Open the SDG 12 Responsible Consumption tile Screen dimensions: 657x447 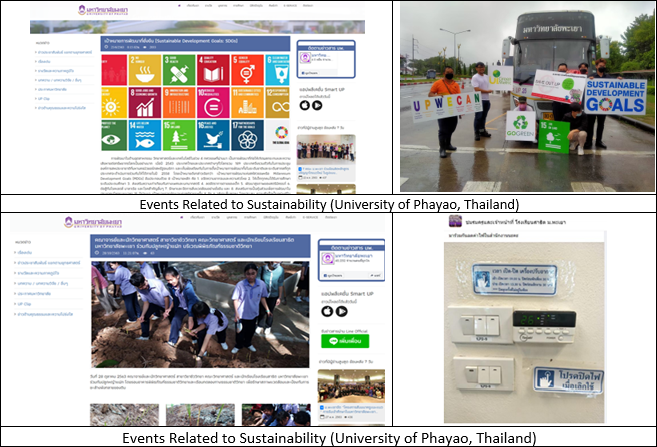[278, 103]
